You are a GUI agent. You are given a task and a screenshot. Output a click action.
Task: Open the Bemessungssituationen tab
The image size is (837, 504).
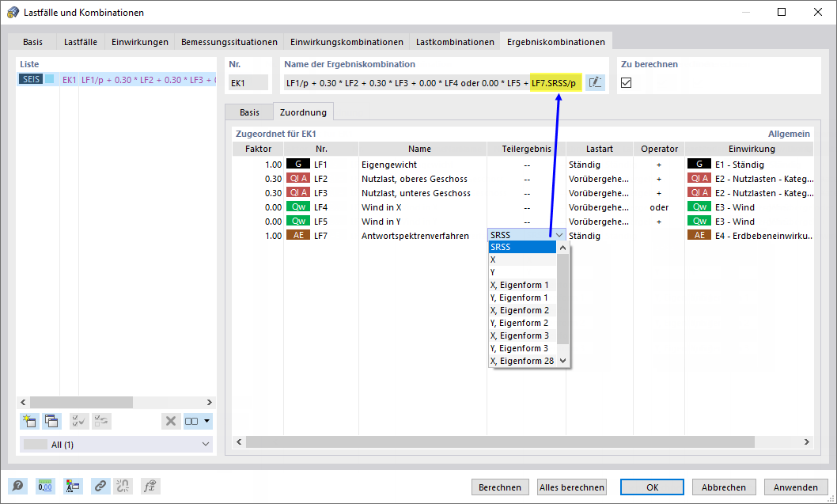[229, 42]
